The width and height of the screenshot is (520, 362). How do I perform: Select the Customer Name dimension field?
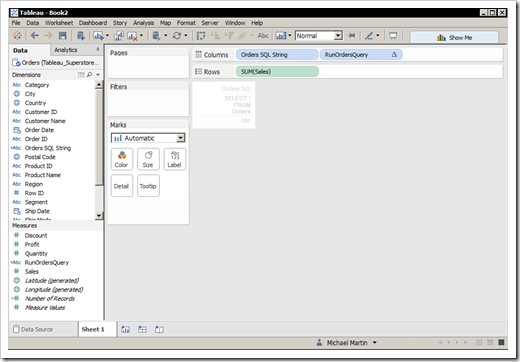click(x=45, y=121)
